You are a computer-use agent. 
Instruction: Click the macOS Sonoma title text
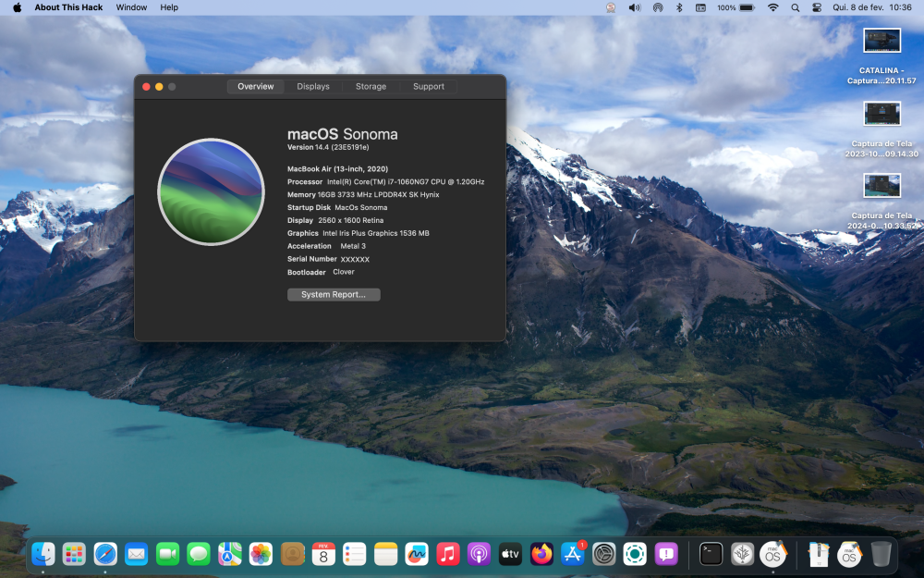(343, 134)
